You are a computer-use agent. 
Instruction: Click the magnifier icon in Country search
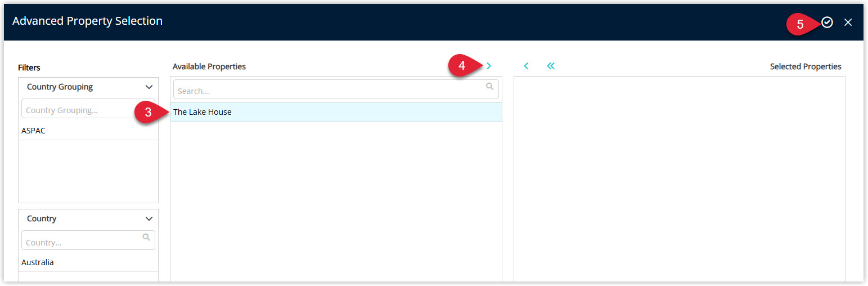pyautogui.click(x=146, y=238)
